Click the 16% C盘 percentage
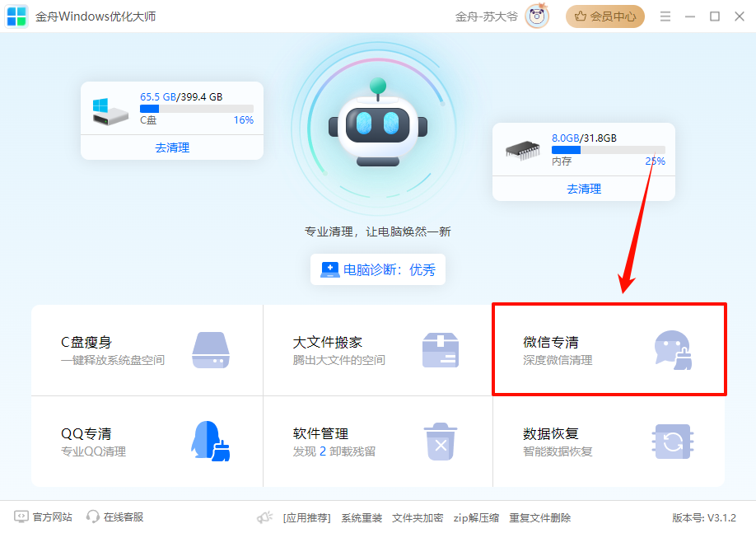 (244, 120)
